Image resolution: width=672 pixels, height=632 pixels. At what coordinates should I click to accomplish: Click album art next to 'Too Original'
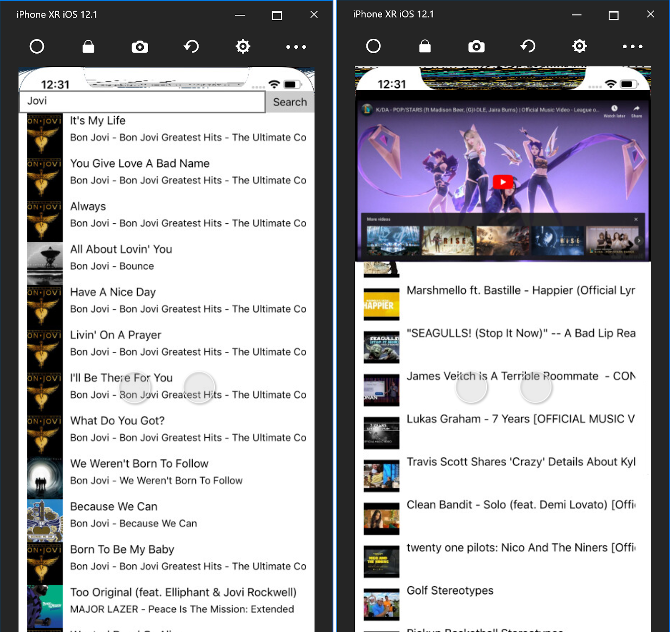point(45,606)
